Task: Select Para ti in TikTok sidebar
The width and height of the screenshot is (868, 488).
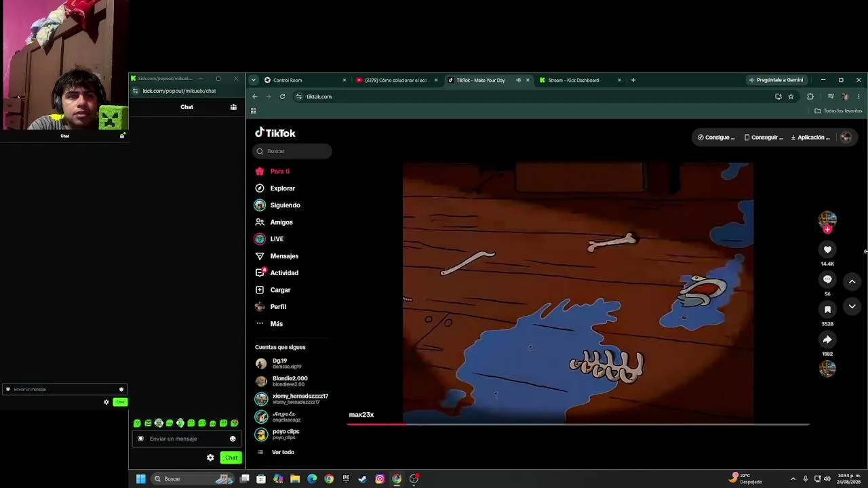Action: point(272,171)
